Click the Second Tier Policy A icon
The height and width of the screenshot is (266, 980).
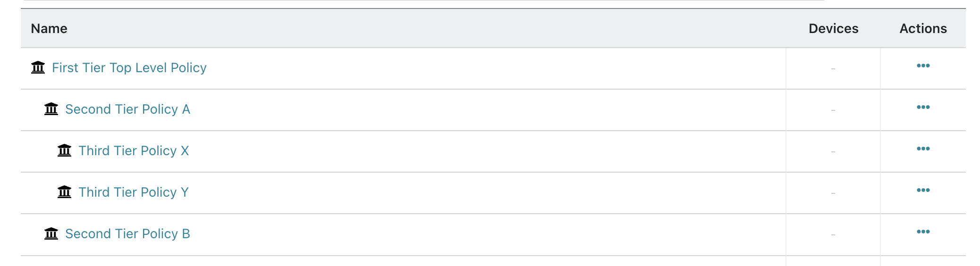click(x=51, y=109)
